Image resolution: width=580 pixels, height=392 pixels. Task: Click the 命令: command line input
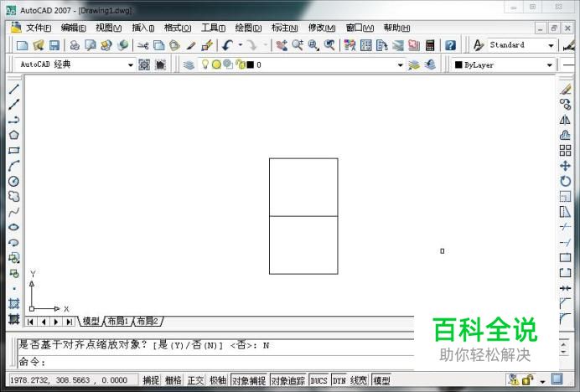click(216, 362)
